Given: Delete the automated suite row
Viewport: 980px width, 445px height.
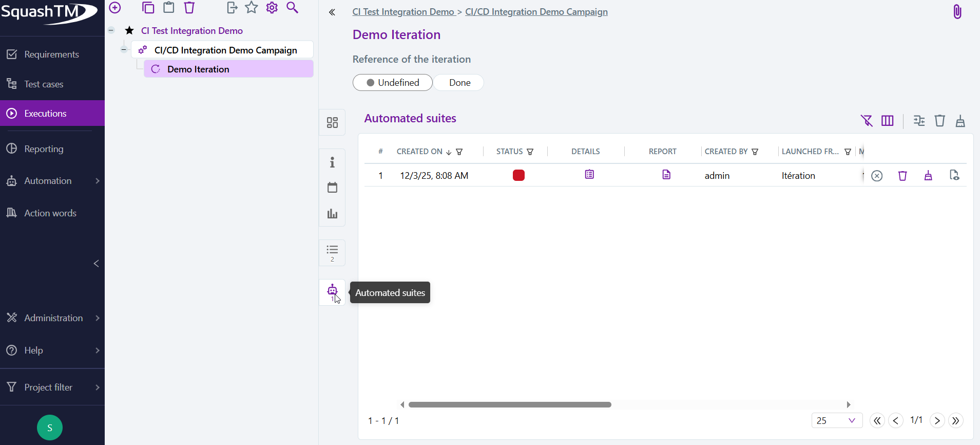Looking at the screenshot, I should (x=902, y=176).
